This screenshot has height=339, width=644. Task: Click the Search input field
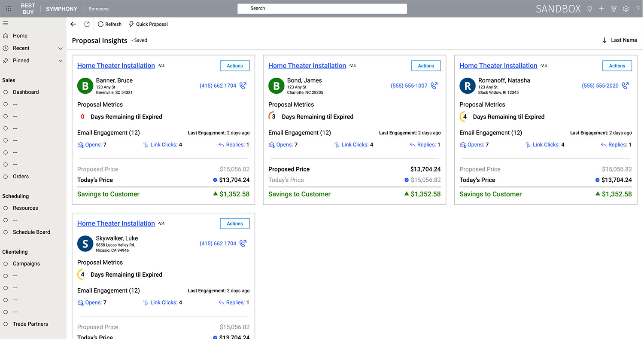[x=322, y=9]
